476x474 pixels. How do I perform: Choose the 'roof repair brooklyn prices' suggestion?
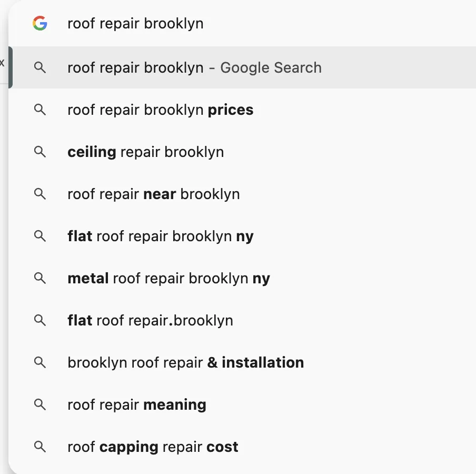(x=161, y=110)
